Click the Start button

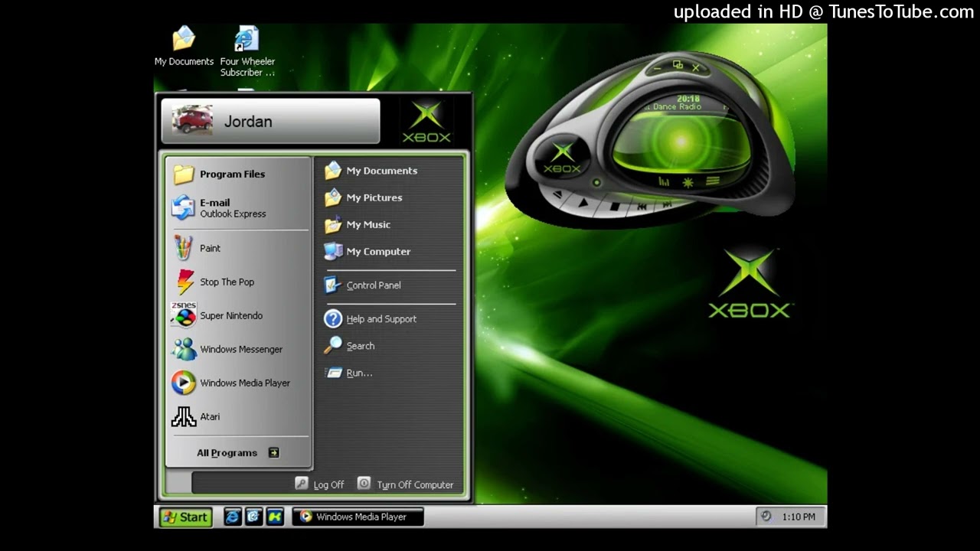pyautogui.click(x=185, y=517)
